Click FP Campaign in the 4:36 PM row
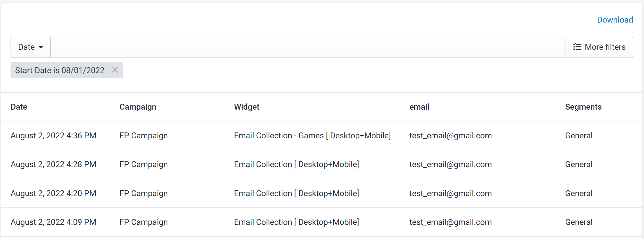 [x=144, y=136]
